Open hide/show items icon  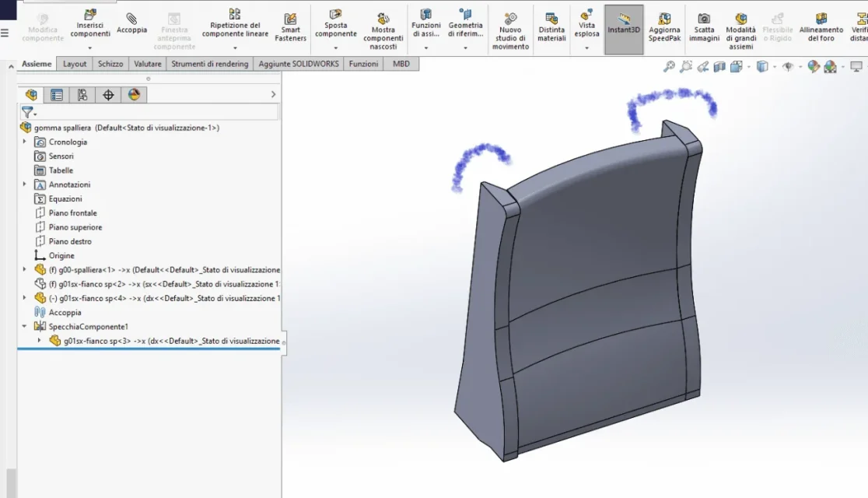788,67
